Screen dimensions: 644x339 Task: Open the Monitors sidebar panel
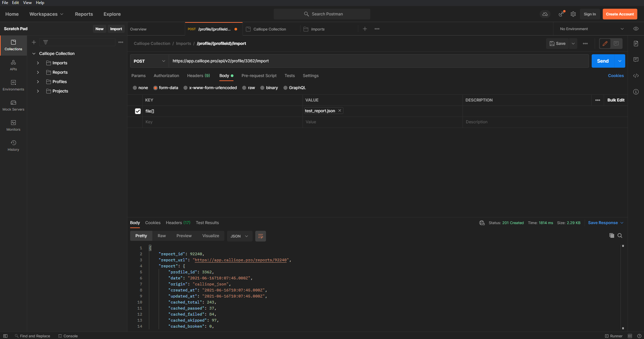tap(13, 126)
